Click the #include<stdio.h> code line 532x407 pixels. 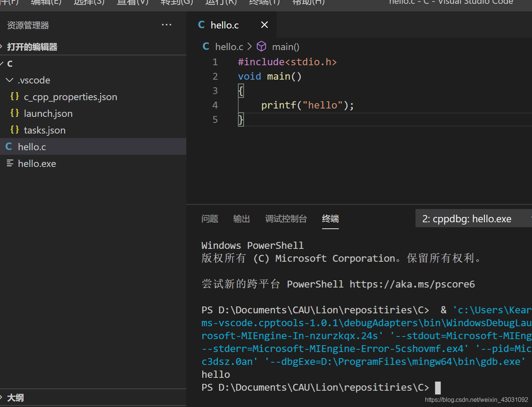click(287, 62)
